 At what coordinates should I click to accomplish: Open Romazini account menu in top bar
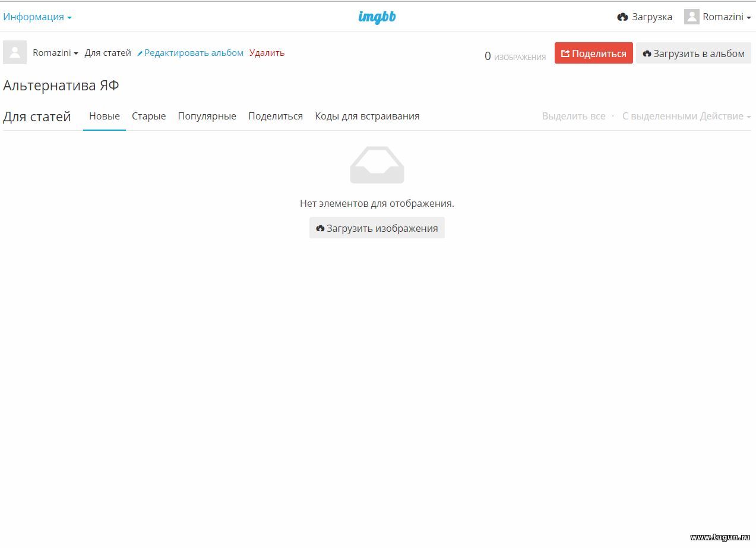pos(717,17)
